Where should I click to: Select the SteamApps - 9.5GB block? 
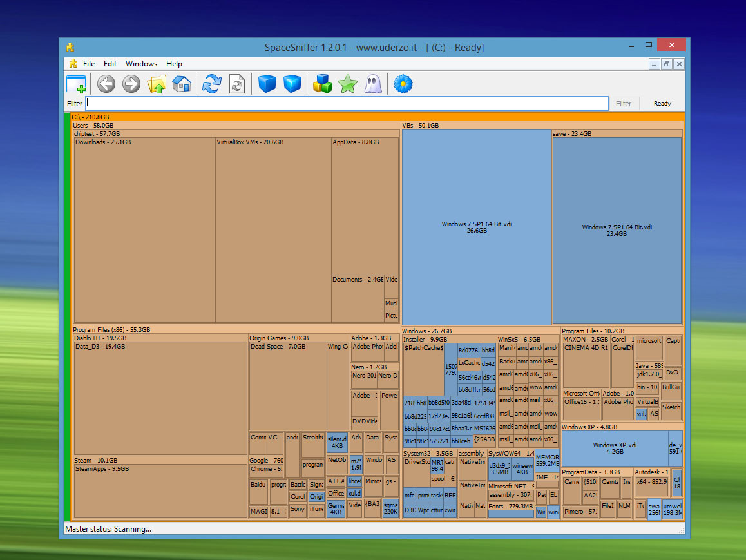pos(160,491)
